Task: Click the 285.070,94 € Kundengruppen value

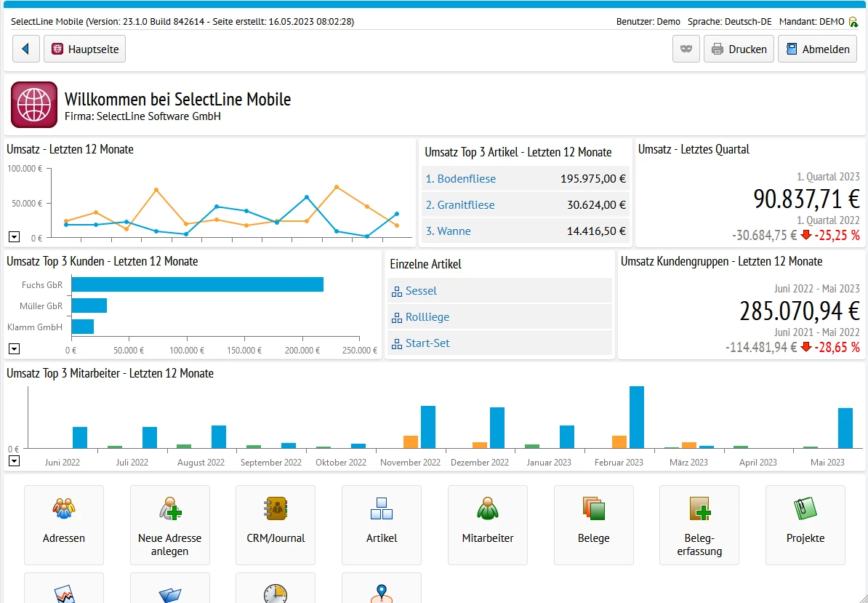Action: click(x=800, y=311)
